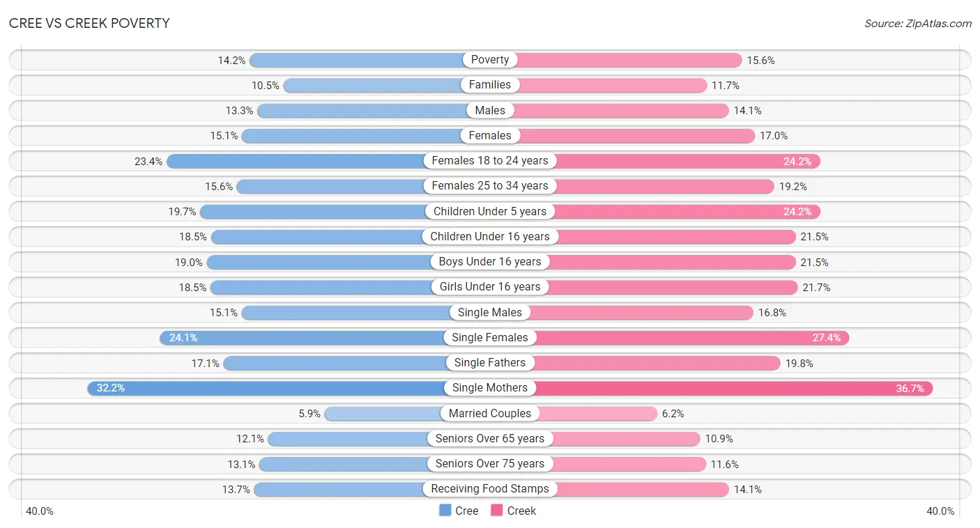Image resolution: width=980 pixels, height=528 pixels.
Task: Select the Creek 24.2% Children Under 5 bar
Action: [x=655, y=211]
